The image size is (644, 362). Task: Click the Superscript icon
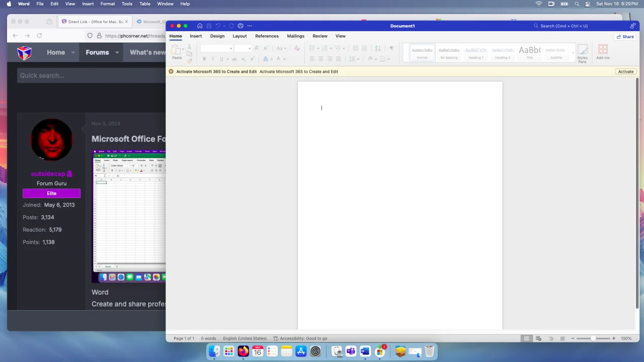click(252, 59)
